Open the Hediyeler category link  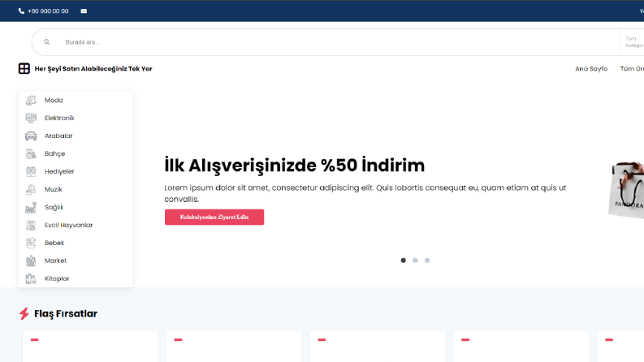click(x=59, y=171)
